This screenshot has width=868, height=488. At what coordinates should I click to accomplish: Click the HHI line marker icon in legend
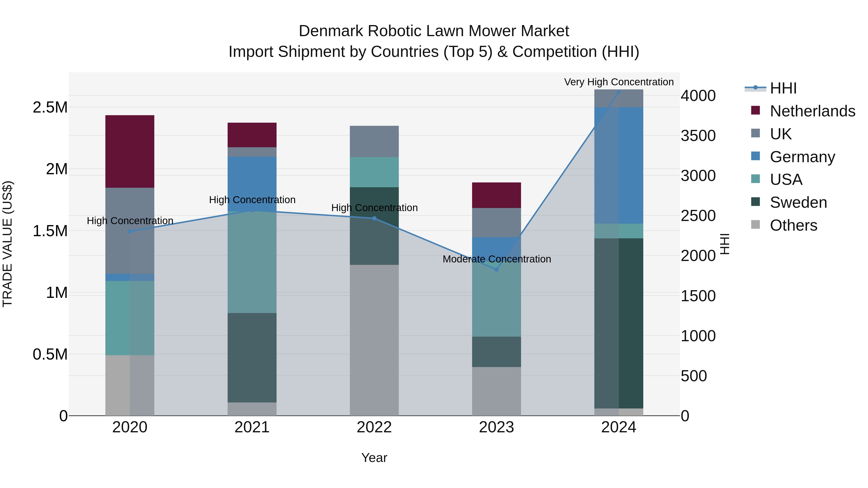click(x=755, y=87)
